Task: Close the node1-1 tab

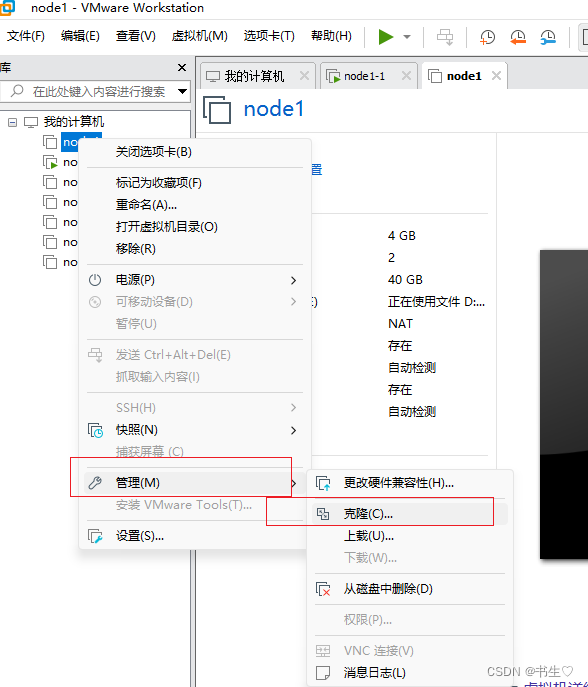Action: click(406, 76)
